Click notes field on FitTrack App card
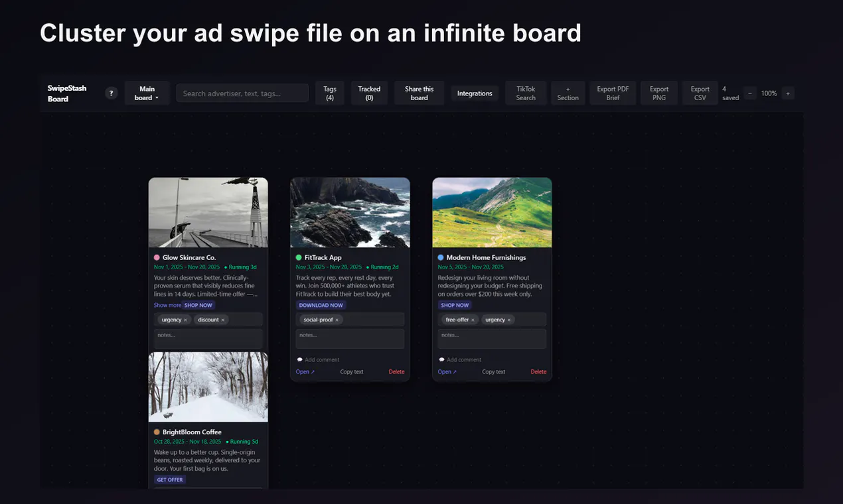Image resolution: width=843 pixels, height=504 pixels. coord(350,338)
